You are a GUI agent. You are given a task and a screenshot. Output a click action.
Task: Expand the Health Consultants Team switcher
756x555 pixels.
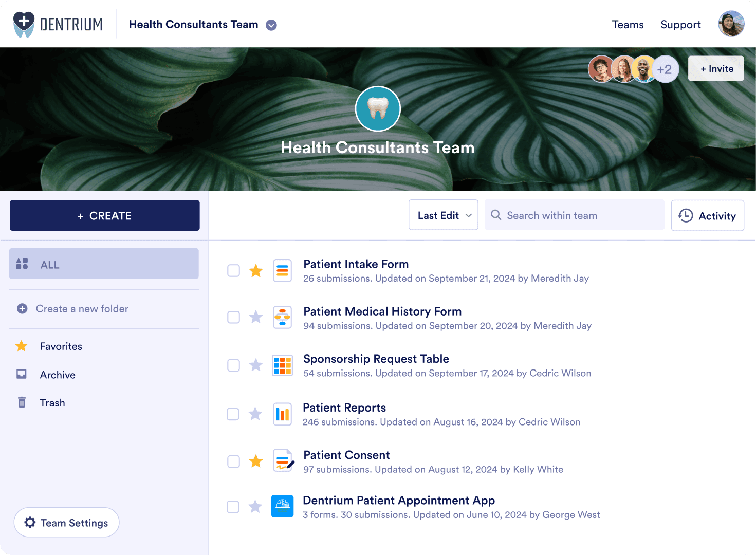[271, 25]
